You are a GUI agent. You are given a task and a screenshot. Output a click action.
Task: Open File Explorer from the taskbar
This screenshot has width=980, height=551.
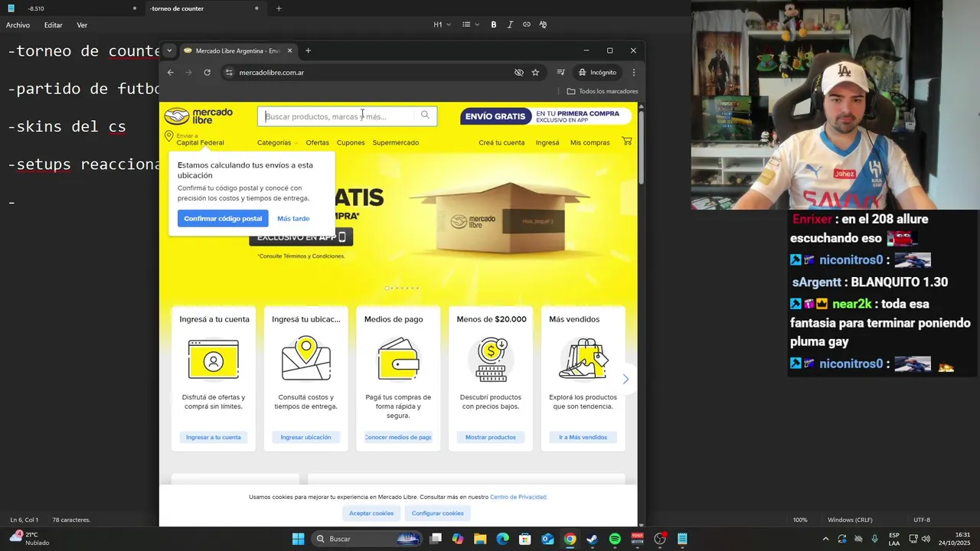tap(480, 539)
